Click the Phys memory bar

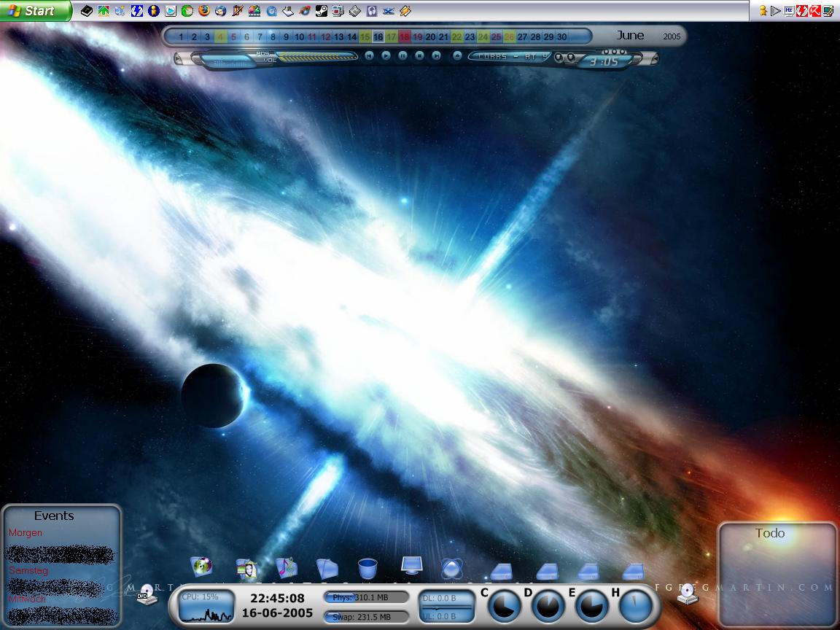[366, 597]
